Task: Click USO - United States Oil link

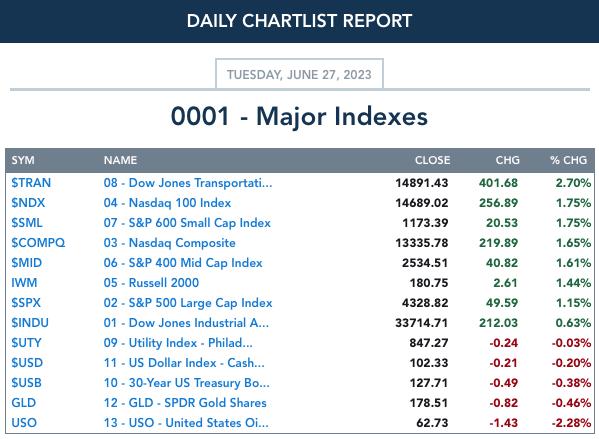Action: click(186, 423)
